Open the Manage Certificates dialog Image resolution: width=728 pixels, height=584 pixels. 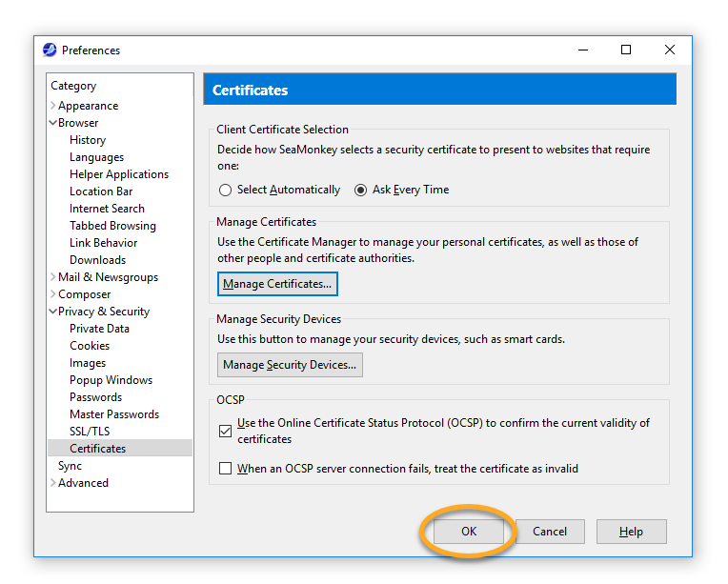click(x=277, y=284)
